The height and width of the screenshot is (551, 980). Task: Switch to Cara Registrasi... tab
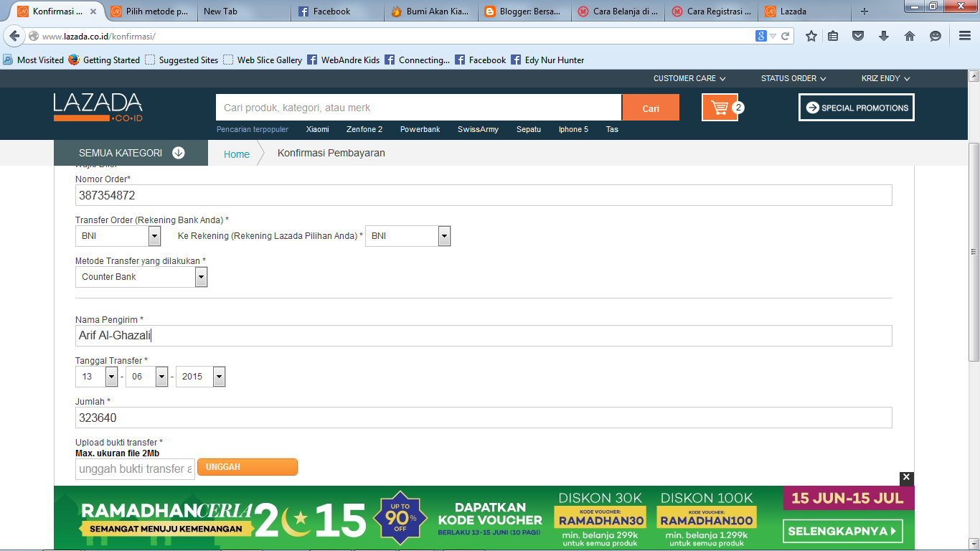(x=710, y=11)
